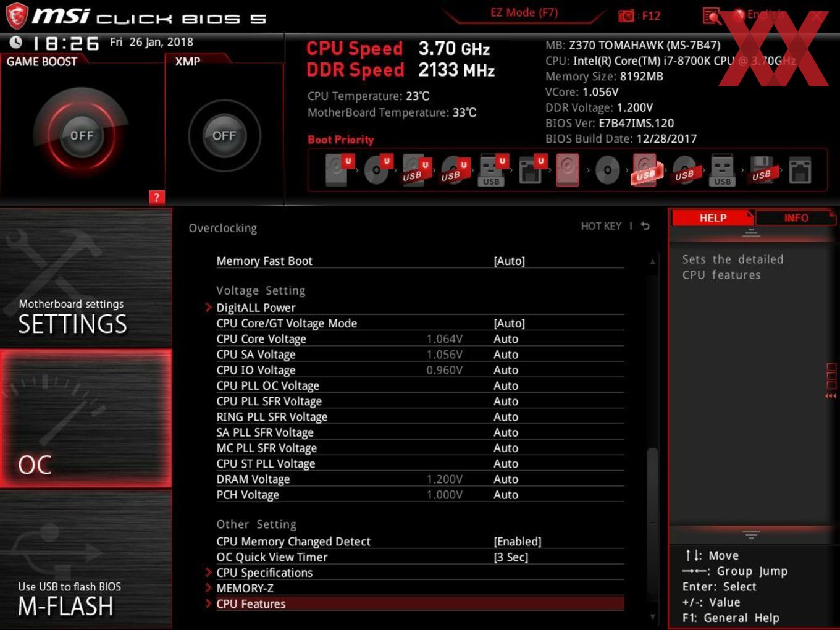Viewport: 840px width, 630px height.
Task: Open the M-FLASH USB BIOS flash section
Action: pyautogui.click(x=86, y=560)
